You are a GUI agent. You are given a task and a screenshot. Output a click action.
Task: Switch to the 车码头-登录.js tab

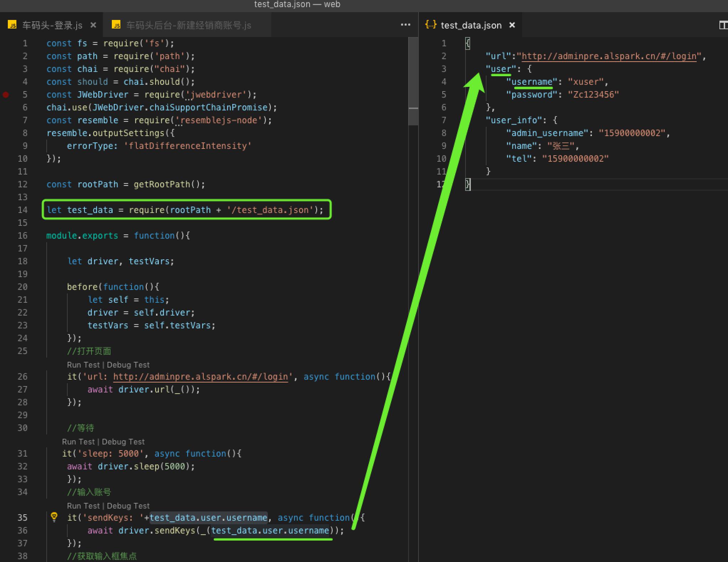[x=52, y=25]
